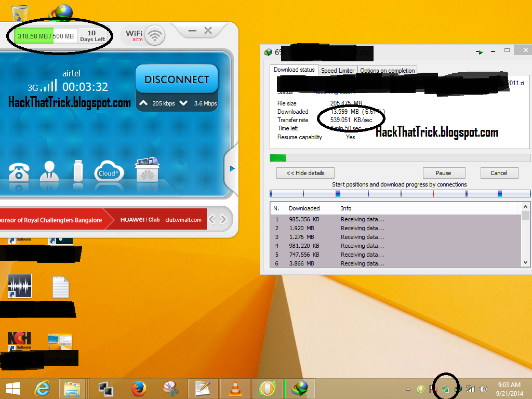Click the green network connection tray icon
Viewport: 532px width, 399px height.
tap(445, 389)
